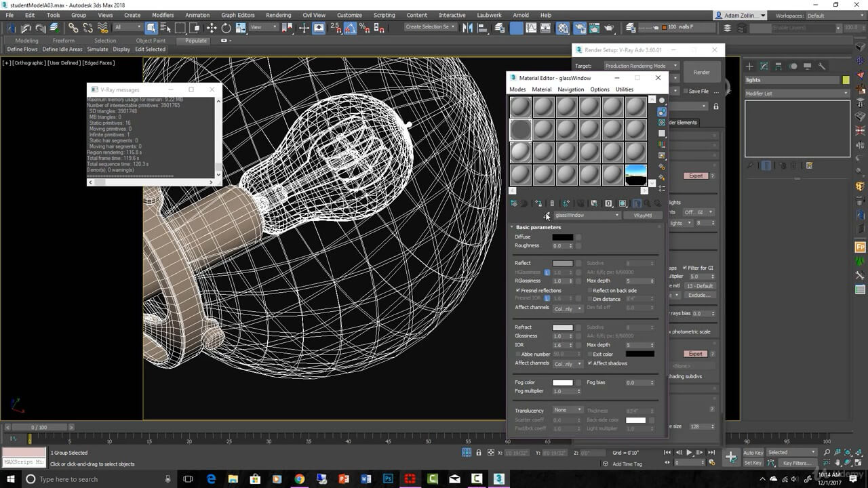The height and width of the screenshot is (488, 868).
Task: Toggle Affect shadows checkbox
Action: click(x=590, y=363)
